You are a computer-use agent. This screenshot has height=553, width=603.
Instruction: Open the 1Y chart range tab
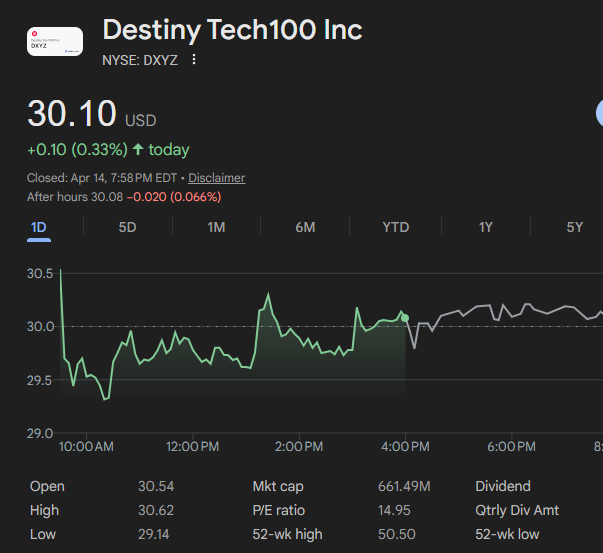coord(485,227)
